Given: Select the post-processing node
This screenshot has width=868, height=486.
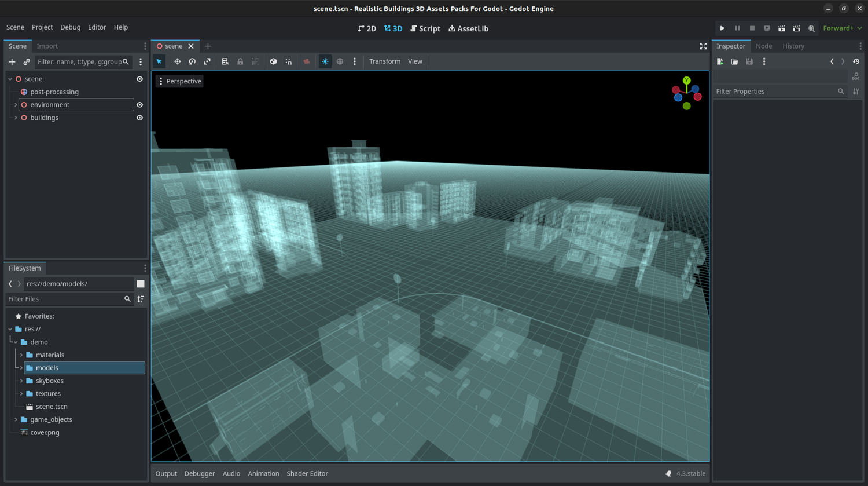Looking at the screenshot, I should (54, 92).
